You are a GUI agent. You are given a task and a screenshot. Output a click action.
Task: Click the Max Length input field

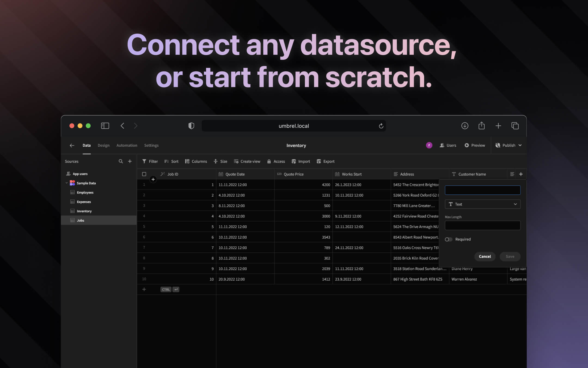click(482, 225)
